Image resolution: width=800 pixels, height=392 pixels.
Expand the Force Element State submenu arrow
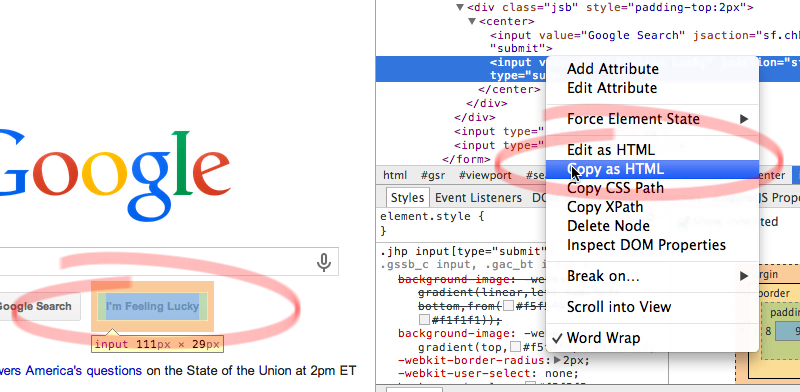[744, 119]
